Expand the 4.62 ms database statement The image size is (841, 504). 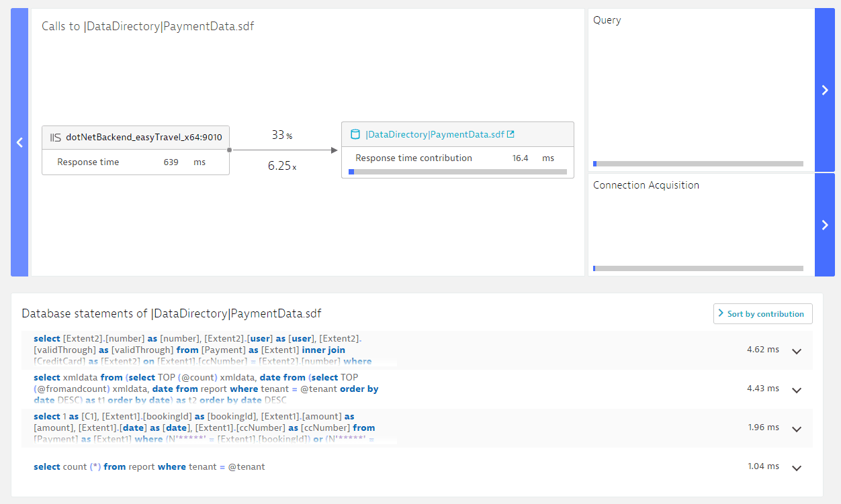click(x=797, y=351)
